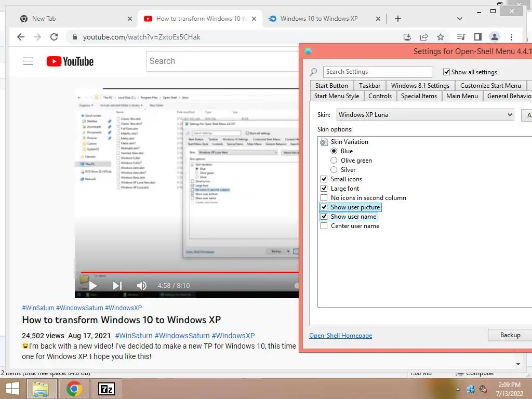532x399 pixels.
Task: Skip to next video
Action: pyautogui.click(x=117, y=286)
